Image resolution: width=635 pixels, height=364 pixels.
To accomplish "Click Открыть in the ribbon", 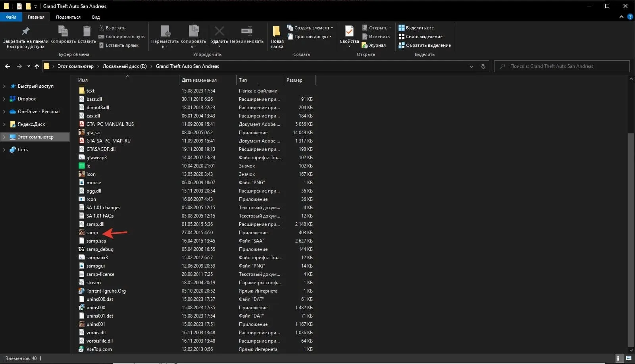I will [x=377, y=28].
